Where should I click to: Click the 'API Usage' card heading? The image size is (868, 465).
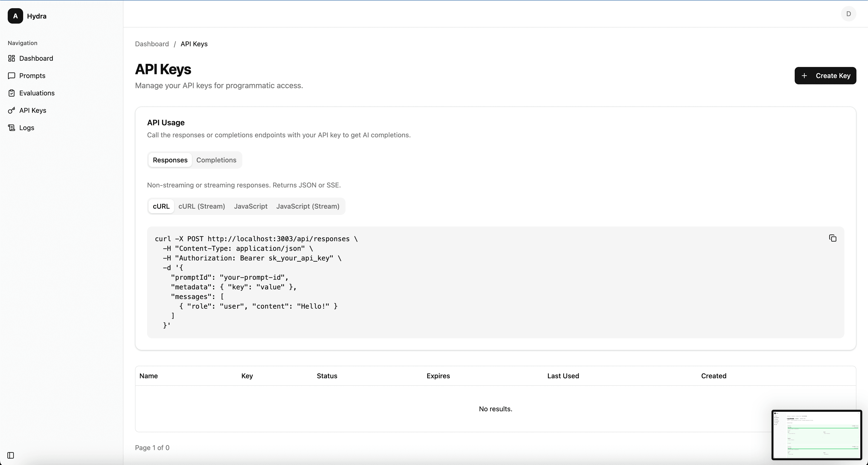pyautogui.click(x=166, y=123)
